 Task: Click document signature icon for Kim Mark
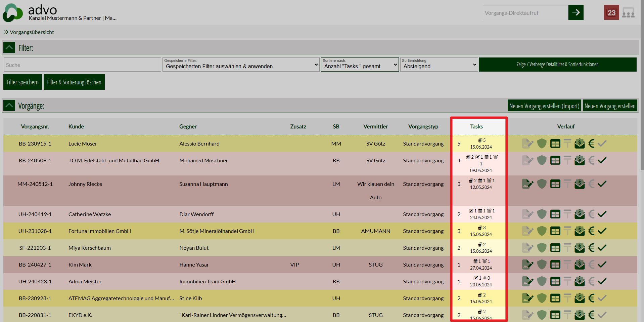[x=527, y=265]
